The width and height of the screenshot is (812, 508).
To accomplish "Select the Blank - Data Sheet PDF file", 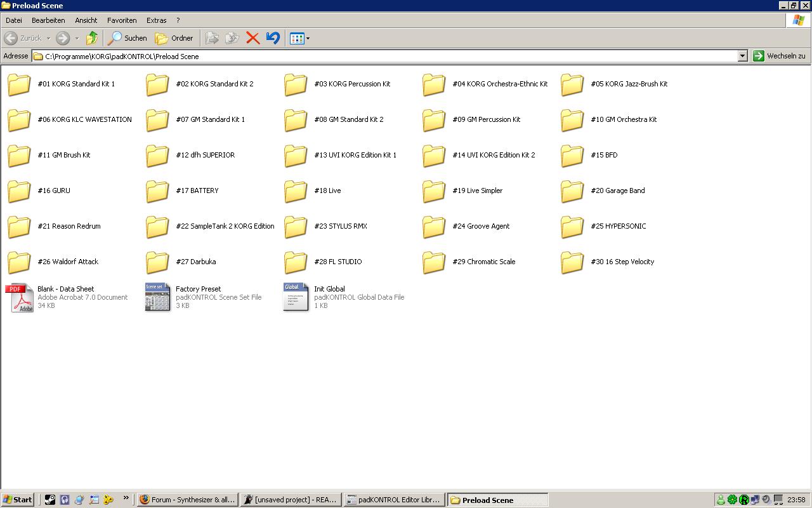I will tap(67, 297).
